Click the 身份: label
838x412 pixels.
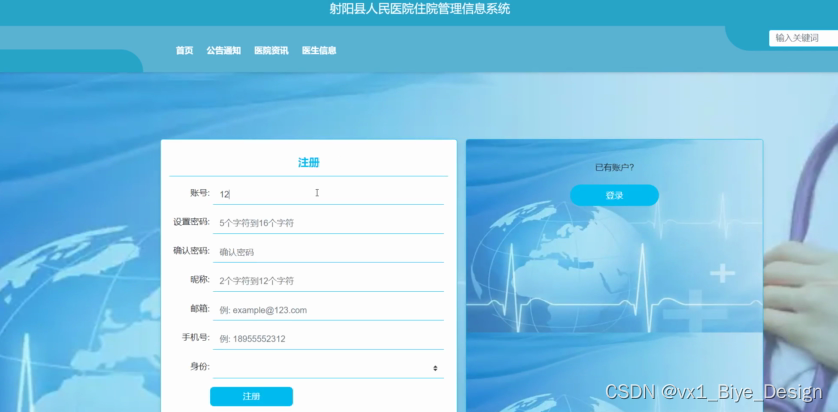200,366
